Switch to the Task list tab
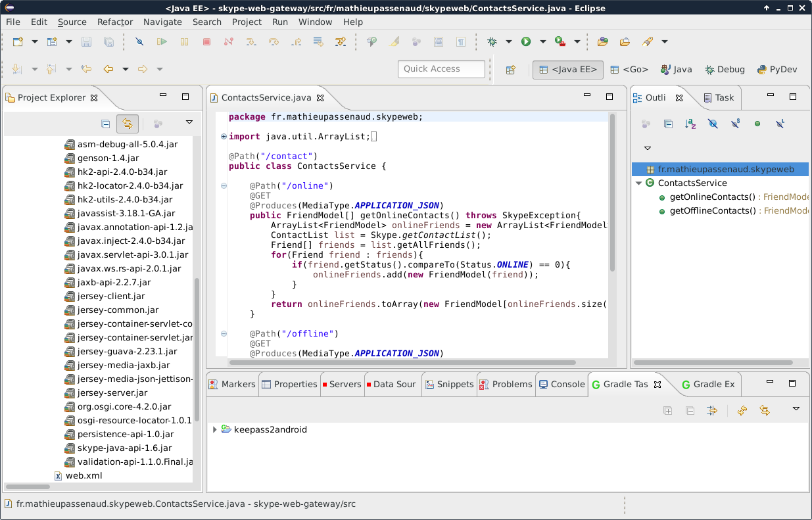812x520 pixels. (719, 98)
